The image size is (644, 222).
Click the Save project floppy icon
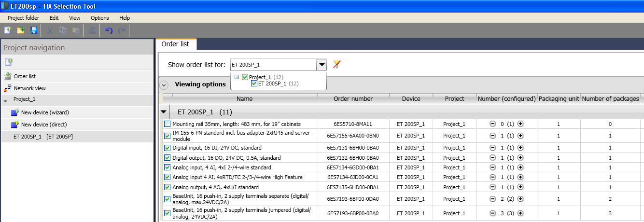coord(34,30)
